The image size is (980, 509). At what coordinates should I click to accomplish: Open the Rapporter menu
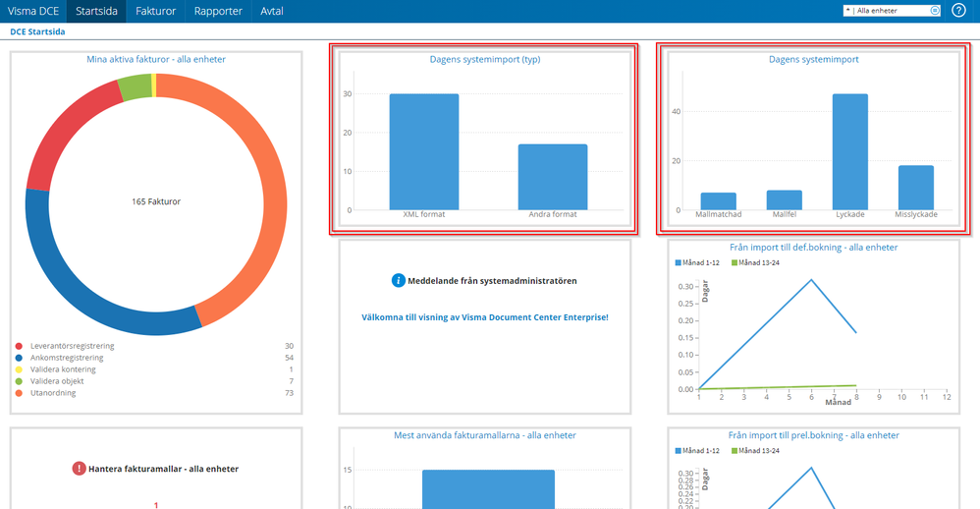(x=218, y=11)
